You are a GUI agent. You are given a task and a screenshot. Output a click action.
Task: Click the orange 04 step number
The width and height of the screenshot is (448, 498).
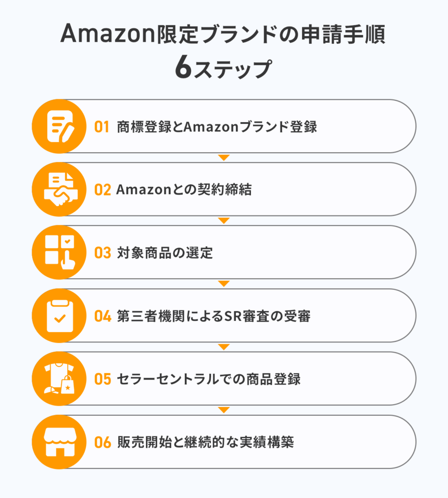pyautogui.click(x=103, y=316)
